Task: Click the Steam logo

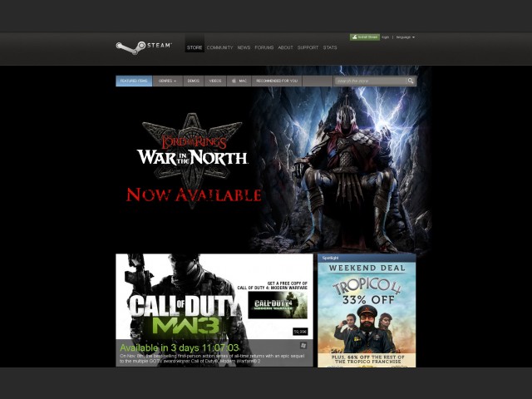Action: (144, 48)
